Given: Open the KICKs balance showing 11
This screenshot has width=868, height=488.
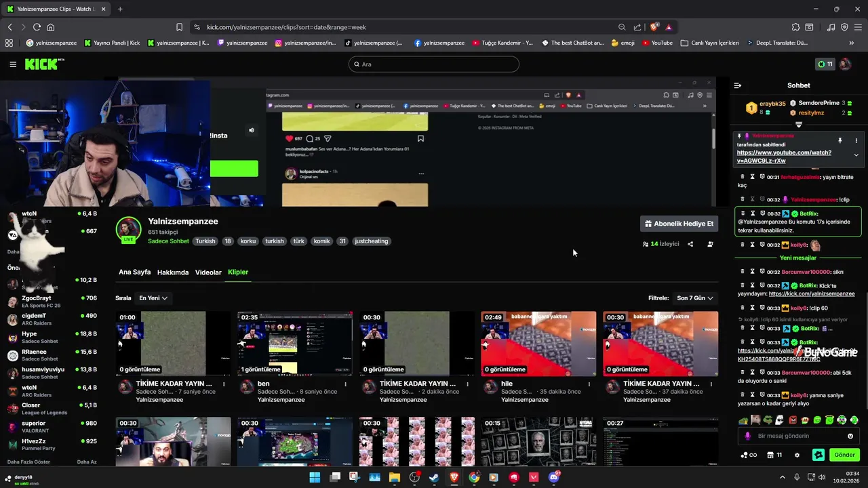Looking at the screenshot, I should pos(825,64).
